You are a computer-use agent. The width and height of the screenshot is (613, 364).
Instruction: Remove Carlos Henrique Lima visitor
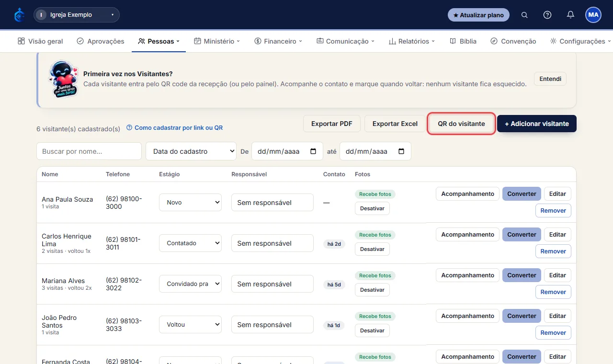tap(553, 251)
